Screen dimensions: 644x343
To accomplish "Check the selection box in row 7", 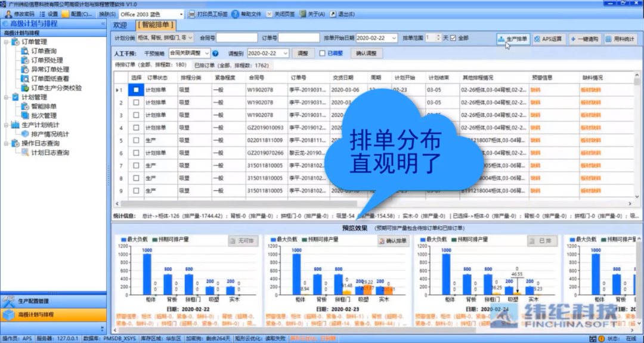I will tap(136, 166).
